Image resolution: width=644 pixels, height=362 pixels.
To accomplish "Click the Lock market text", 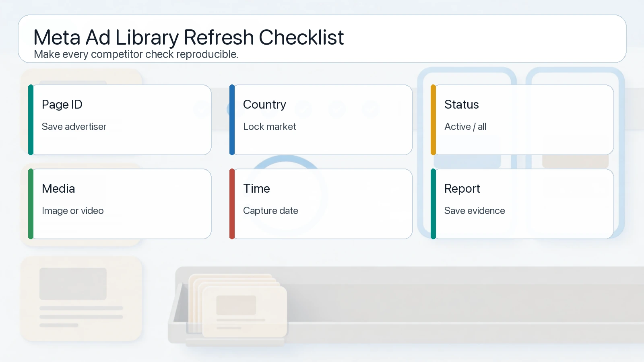I will coord(270,127).
